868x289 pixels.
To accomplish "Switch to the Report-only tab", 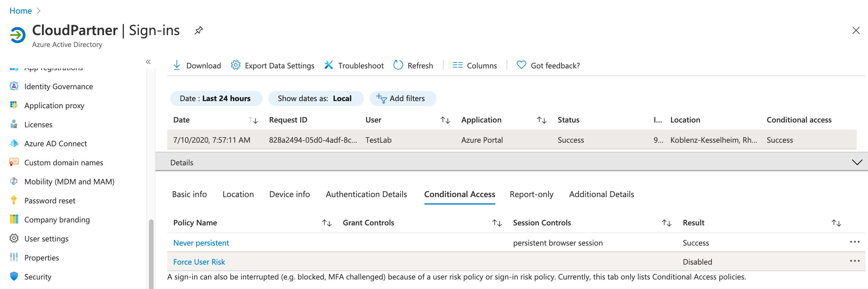I will [531, 194].
